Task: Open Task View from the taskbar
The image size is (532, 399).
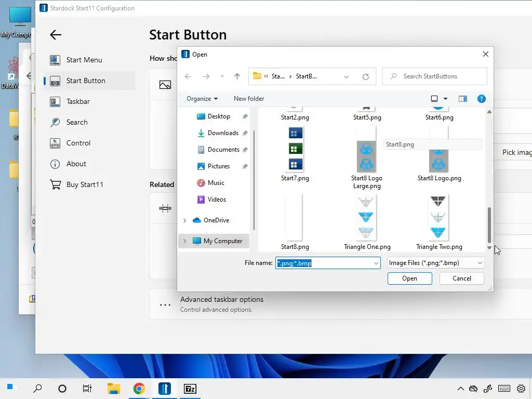Action: coord(87,389)
